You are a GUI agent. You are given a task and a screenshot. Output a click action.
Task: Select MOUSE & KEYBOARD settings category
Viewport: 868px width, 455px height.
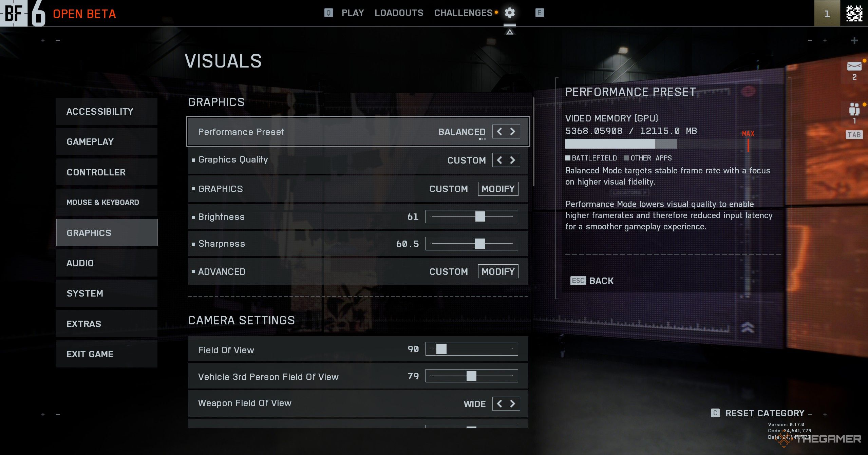tap(107, 202)
